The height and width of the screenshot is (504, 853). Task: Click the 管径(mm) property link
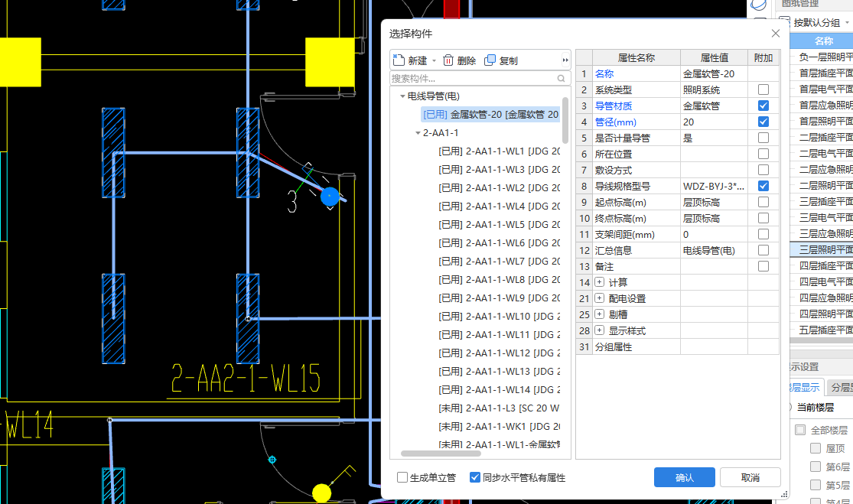click(x=615, y=122)
